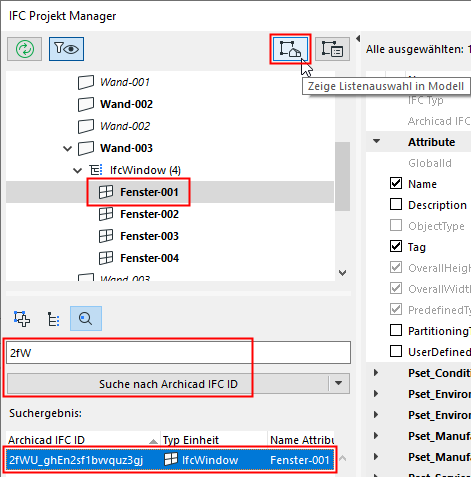The width and height of the screenshot is (471, 477).
Task: Select bold Wand-003 tree item
Action: click(126, 148)
